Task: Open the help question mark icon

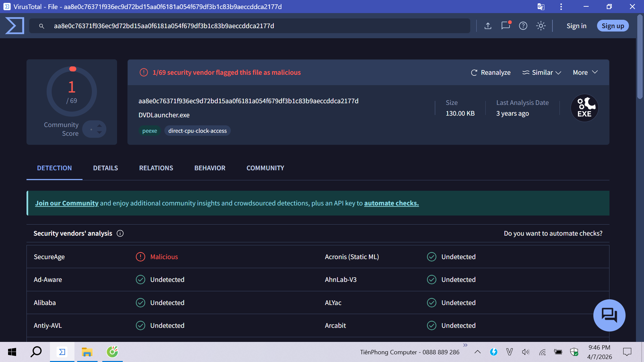Action: 523,26
